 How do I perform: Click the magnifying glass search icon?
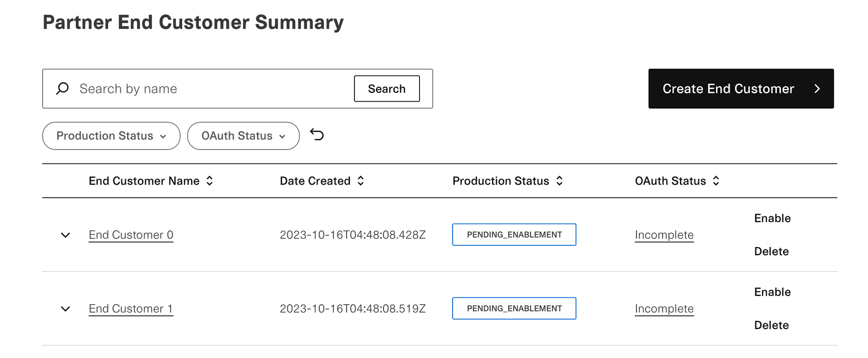point(62,88)
